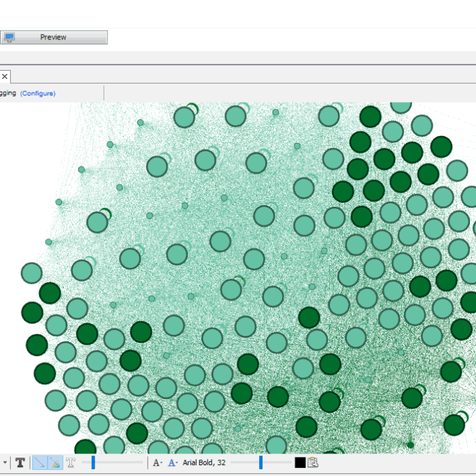Image resolution: width=476 pixels, height=476 pixels.
Task: Expand the small arrow dropdown at toolbar left
Action: [x=5, y=462]
